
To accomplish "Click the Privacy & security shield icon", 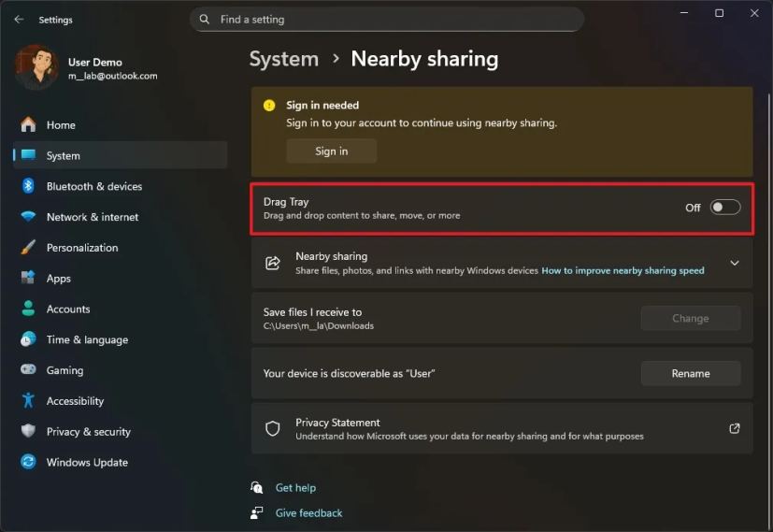I will click(28, 432).
